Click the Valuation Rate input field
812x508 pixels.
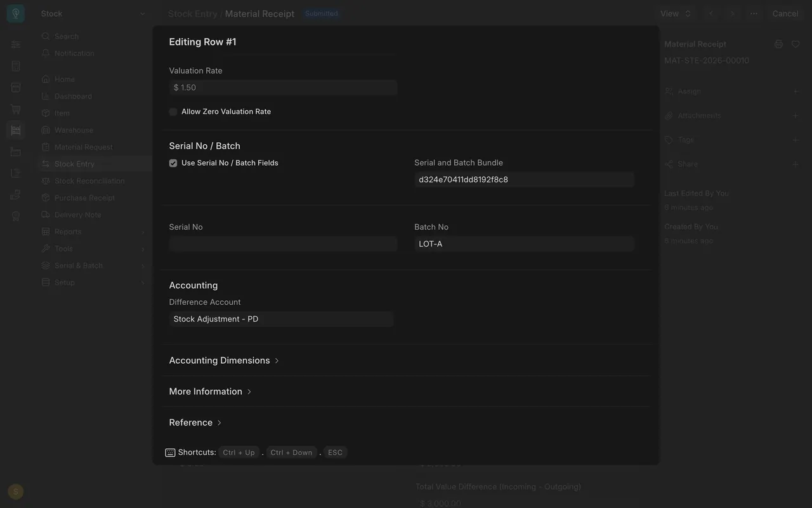pos(283,88)
